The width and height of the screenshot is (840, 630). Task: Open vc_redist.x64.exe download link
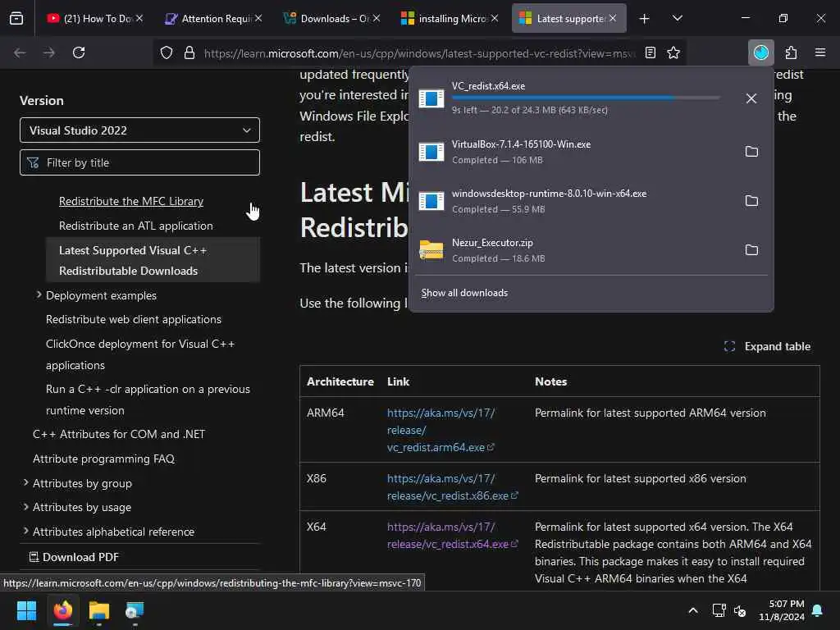pos(452,535)
